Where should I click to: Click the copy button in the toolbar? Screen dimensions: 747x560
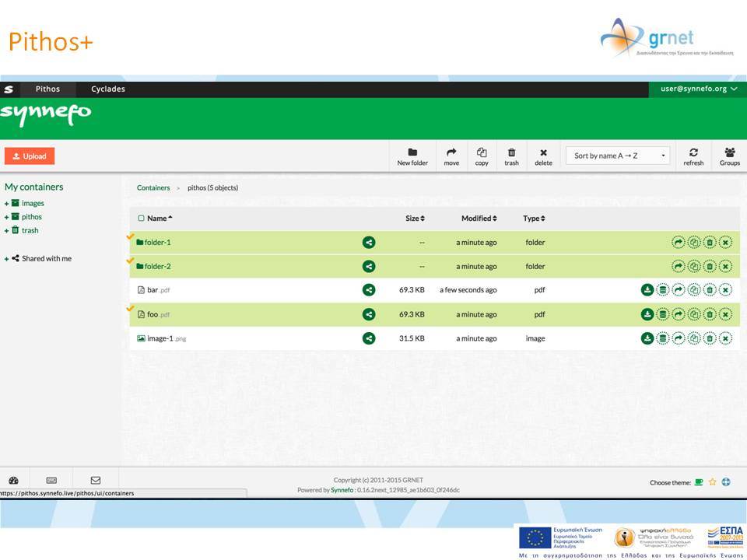482,156
